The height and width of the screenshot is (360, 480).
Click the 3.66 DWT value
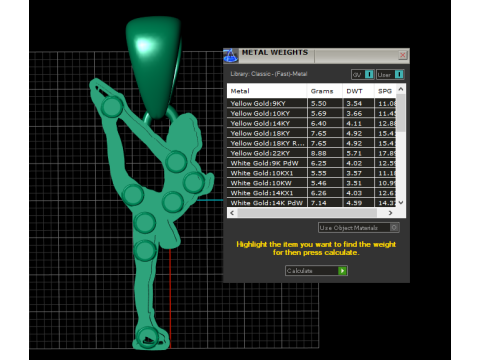click(x=354, y=113)
